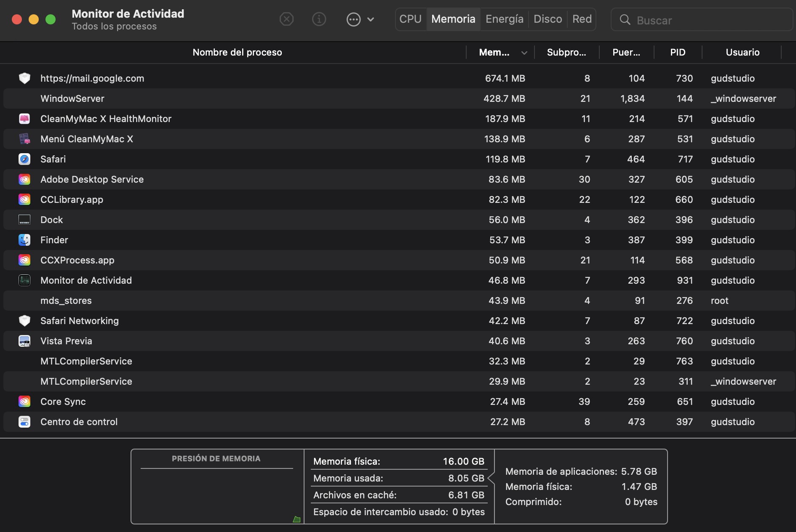Switch to the Energía tab
Viewport: 796px width, 532px height.
point(504,19)
